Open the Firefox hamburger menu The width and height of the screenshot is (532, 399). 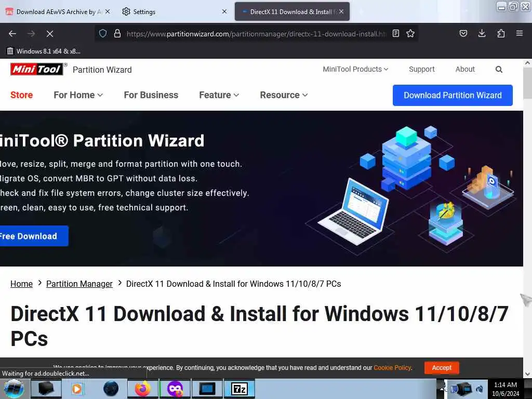click(x=519, y=33)
